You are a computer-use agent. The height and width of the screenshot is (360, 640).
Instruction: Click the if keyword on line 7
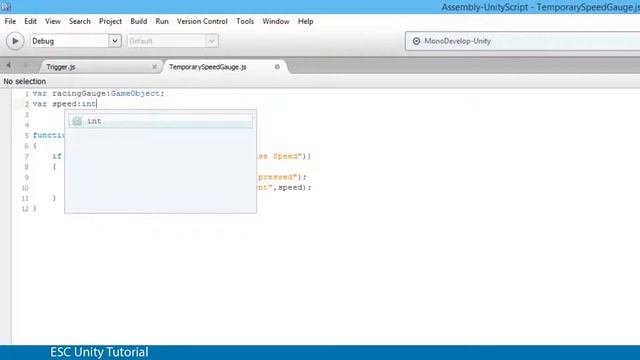point(57,156)
